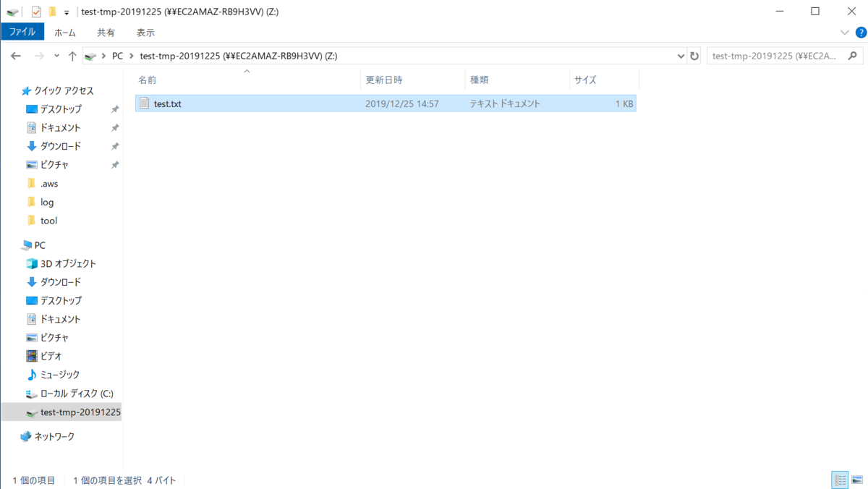
Task: Click the 1 KB size cell
Action: (624, 103)
